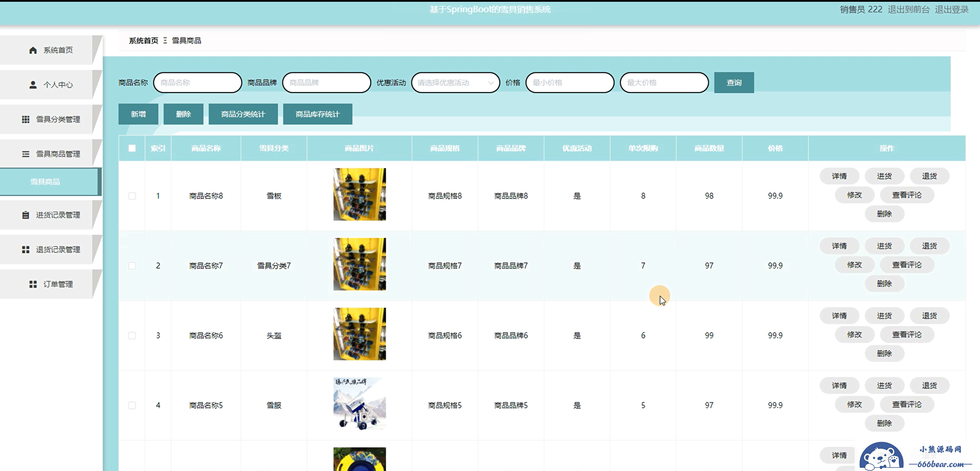Screen dimensions: 980x471
Task: Click row 删除 for 商品名称8
Action: tap(884, 214)
